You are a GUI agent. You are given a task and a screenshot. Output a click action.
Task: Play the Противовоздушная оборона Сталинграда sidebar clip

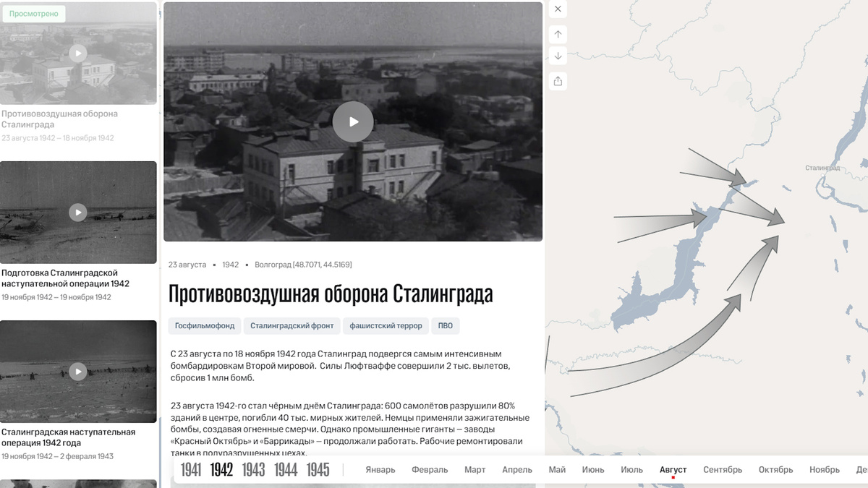(x=78, y=53)
